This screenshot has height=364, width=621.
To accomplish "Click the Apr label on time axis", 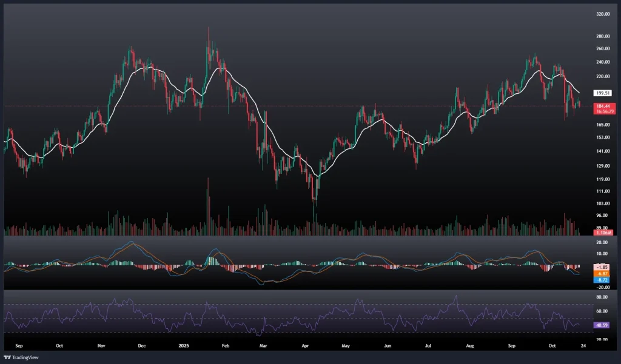I will tap(306, 346).
